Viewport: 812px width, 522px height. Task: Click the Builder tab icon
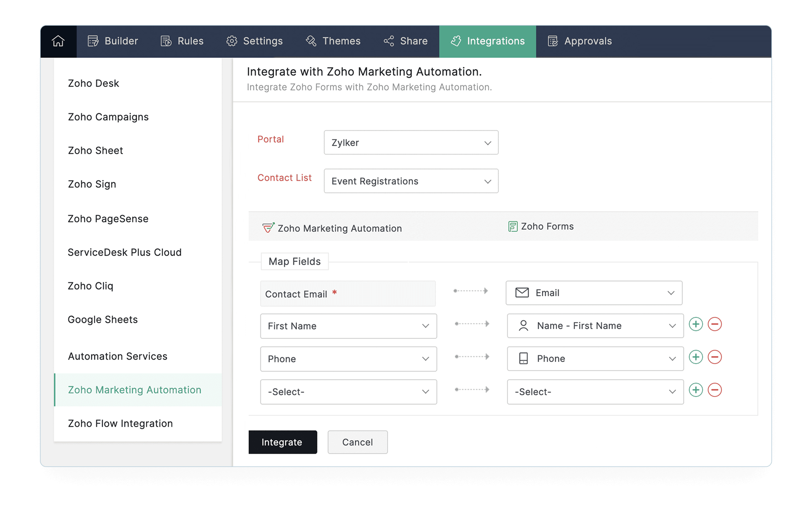click(x=93, y=41)
